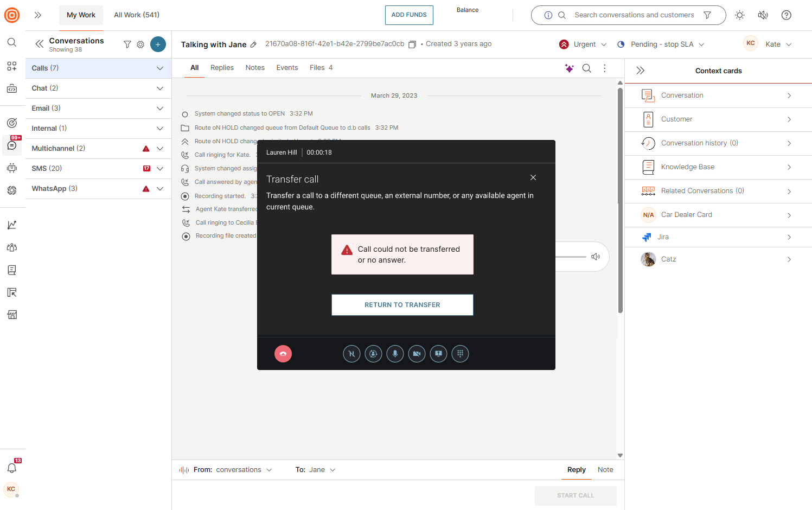Click the RETURN TO TRANSFER button
The image size is (812, 510).
(x=402, y=304)
